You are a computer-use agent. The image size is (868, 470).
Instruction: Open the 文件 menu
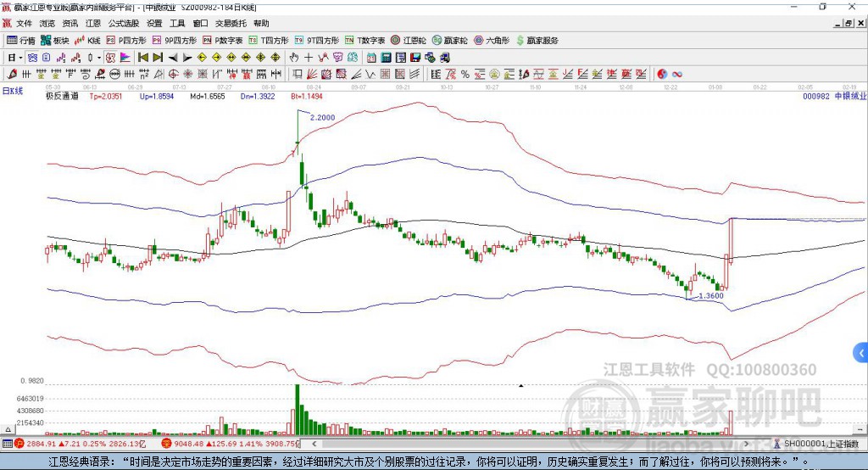(x=24, y=23)
